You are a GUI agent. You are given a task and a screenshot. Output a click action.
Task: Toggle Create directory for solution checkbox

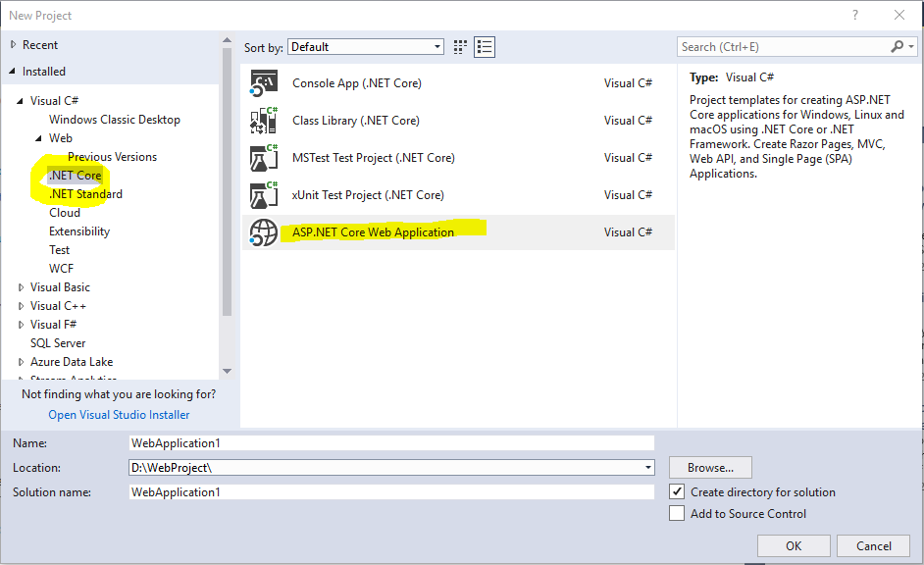tap(677, 492)
